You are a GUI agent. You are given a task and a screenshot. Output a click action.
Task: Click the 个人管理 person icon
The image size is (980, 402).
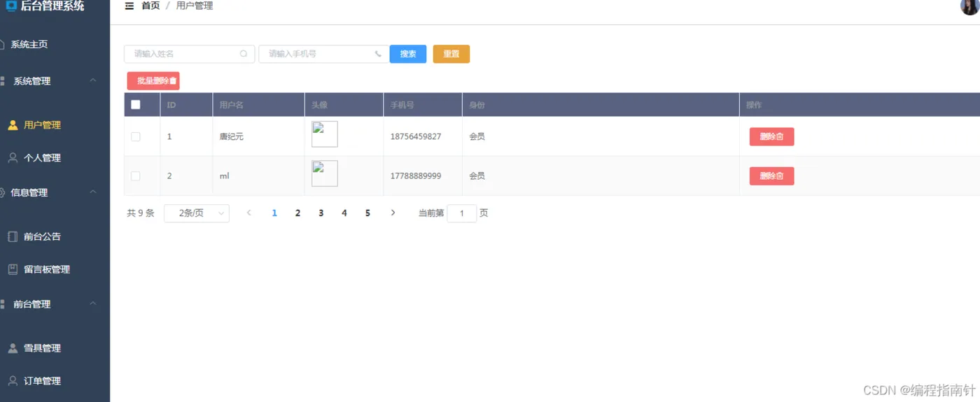[x=13, y=158]
